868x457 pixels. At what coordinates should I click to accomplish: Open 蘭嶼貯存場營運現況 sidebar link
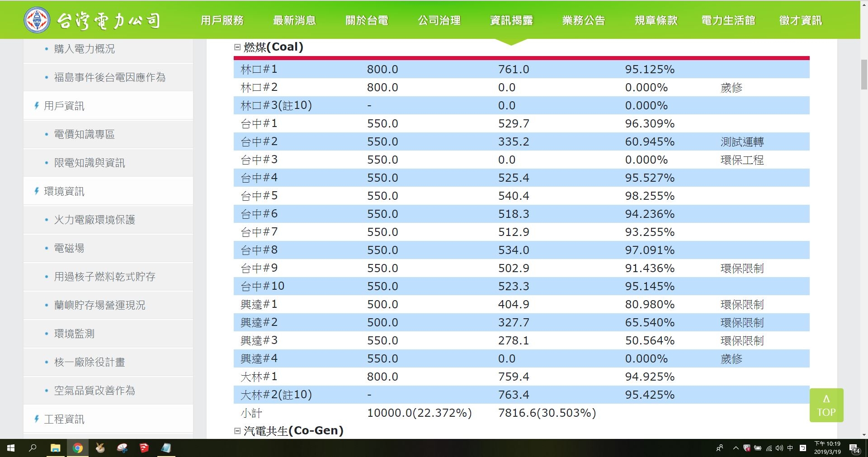coord(100,305)
